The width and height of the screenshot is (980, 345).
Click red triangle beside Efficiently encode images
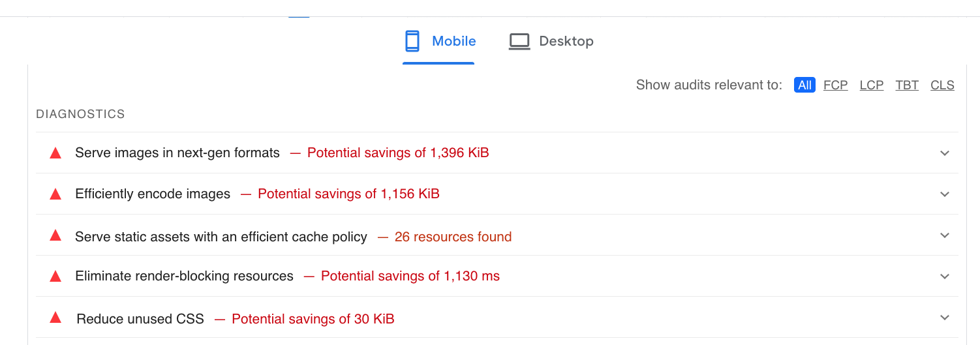(x=55, y=194)
